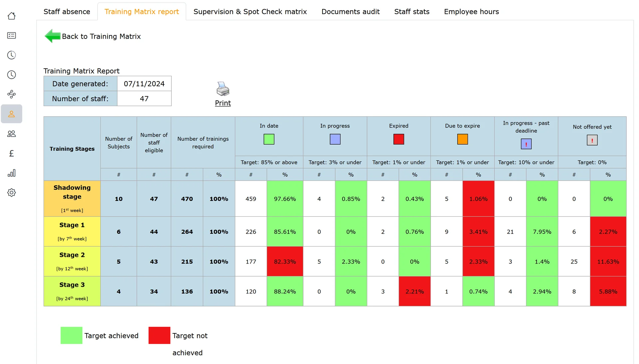This screenshot has height=364, width=639.
Task: Open the bar chart reports icon
Action: coord(11,173)
